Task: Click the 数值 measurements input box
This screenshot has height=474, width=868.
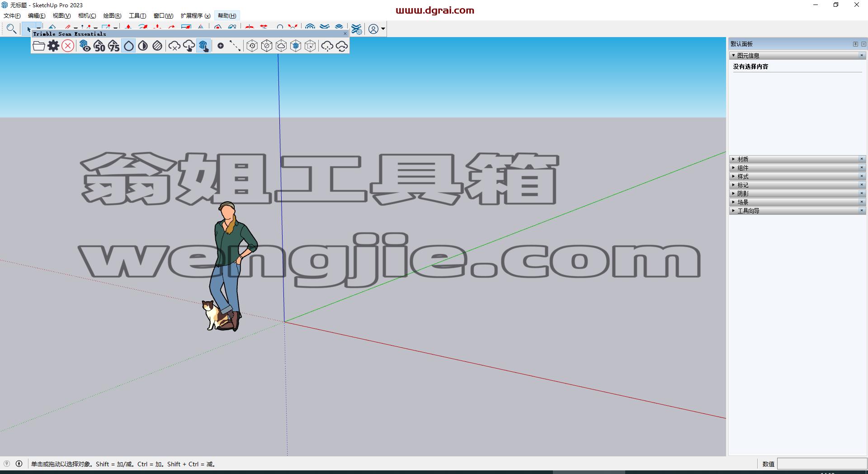Action: 822,464
